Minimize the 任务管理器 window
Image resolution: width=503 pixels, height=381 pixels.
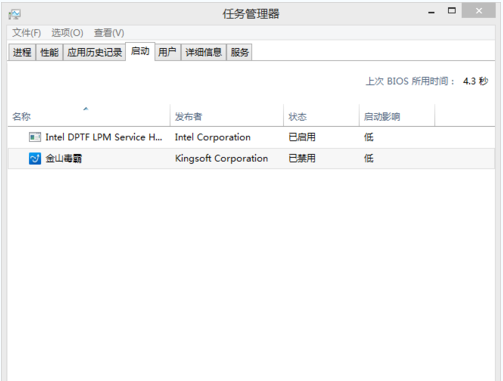point(431,12)
